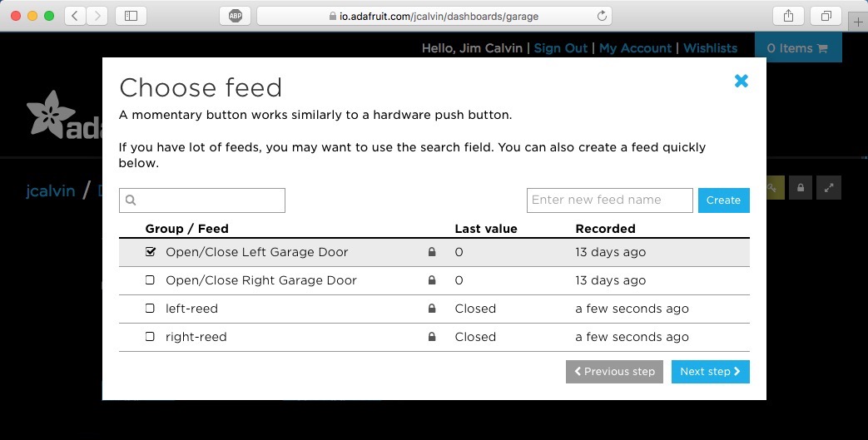Viewport: 868px width, 440px height.
Task: Click last value 0 in Left Garage Door row
Action: pos(459,252)
